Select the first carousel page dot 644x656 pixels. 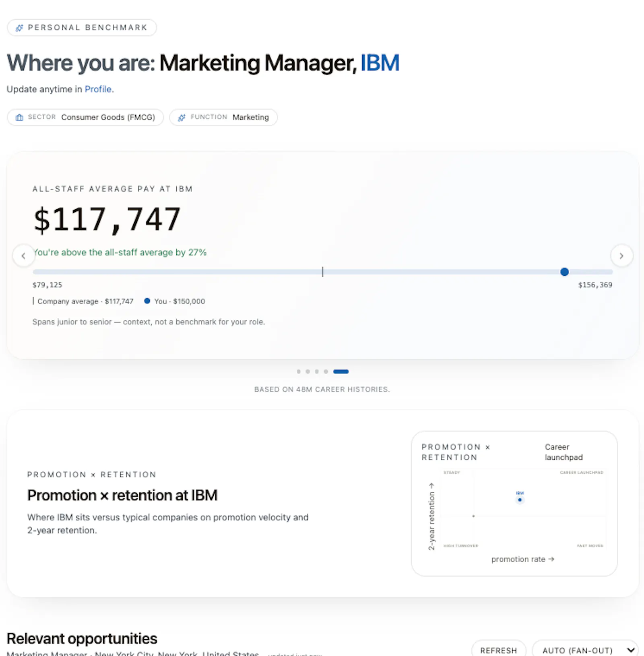point(299,371)
